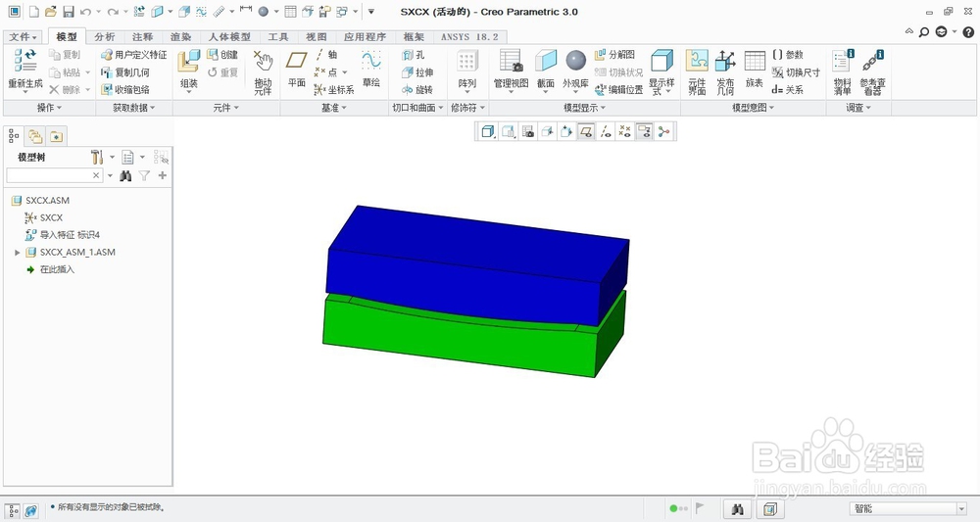
Task: Open the model tree settings hammer icon
Action: (x=96, y=157)
